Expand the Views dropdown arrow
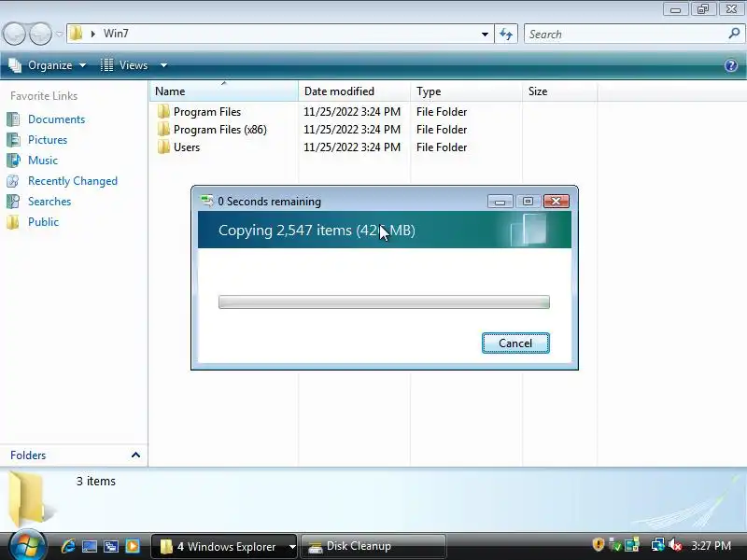 (163, 65)
